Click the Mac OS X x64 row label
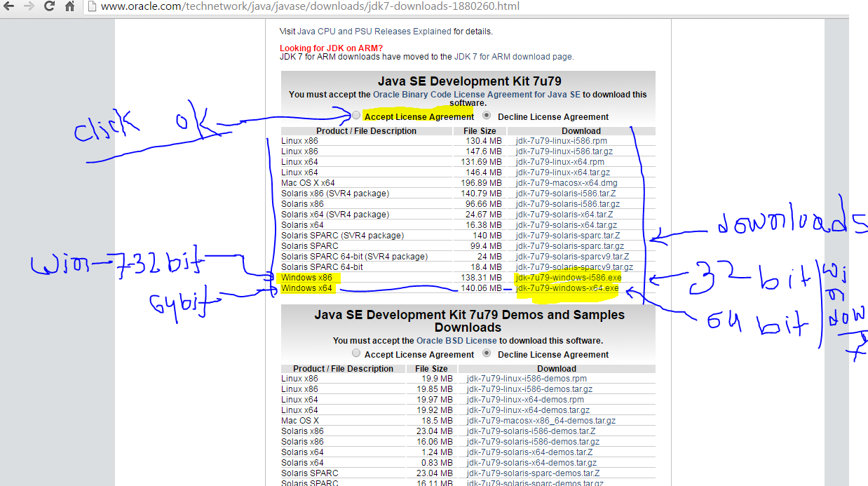Viewport: 868px width, 486px height. [x=308, y=183]
